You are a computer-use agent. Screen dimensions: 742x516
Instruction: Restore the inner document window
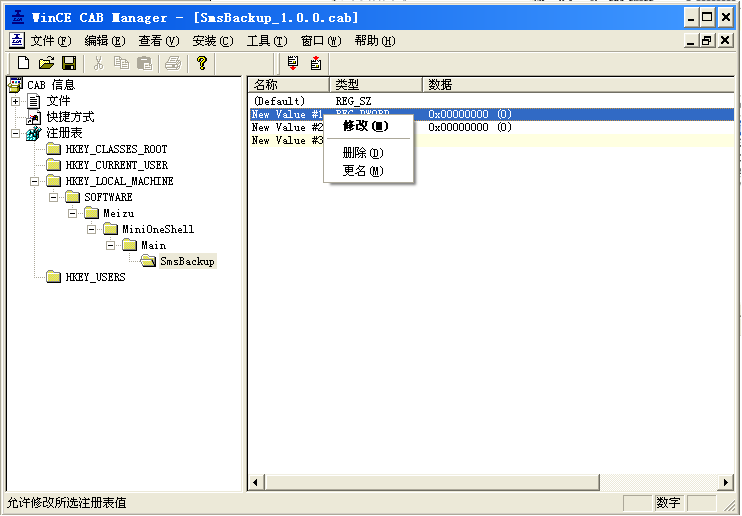tap(707, 41)
